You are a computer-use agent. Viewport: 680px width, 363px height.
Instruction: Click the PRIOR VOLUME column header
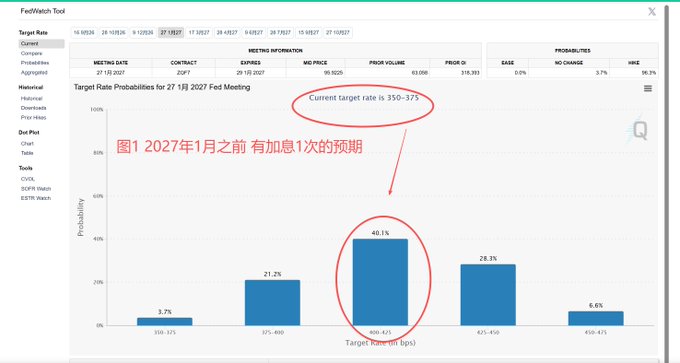(x=387, y=63)
